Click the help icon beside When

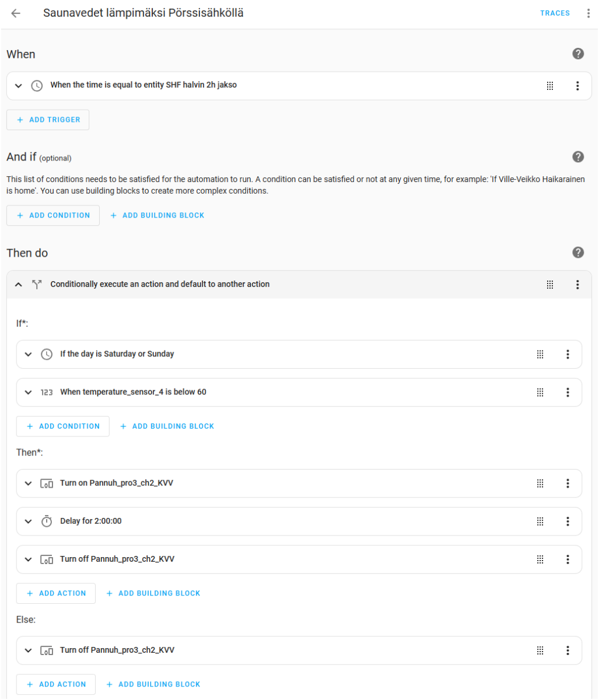click(x=577, y=54)
